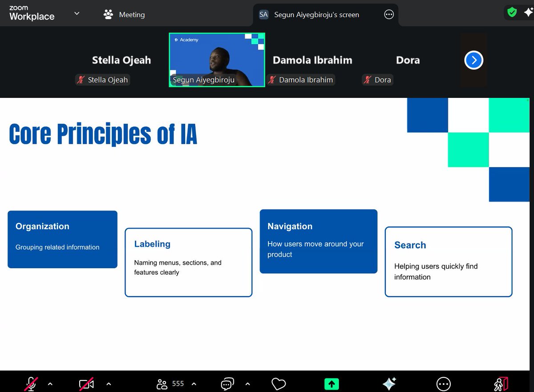This screenshot has width=534, height=392.
Task: Open the Zoom Workplace dropdown arrow
Action: pos(77,13)
